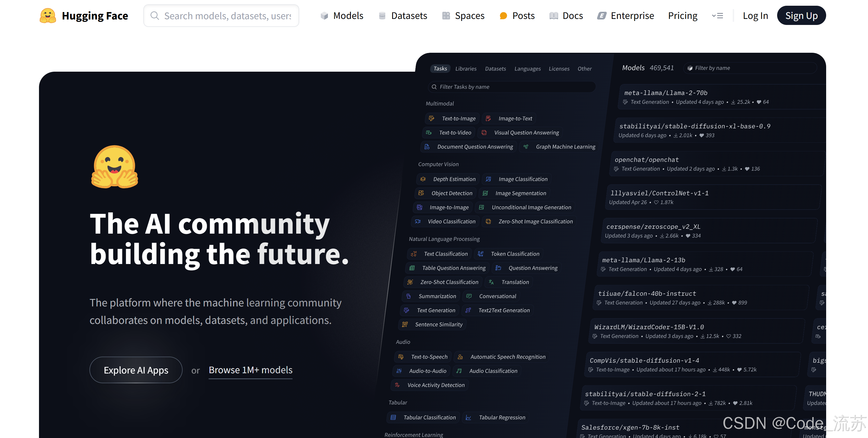Select the Tasks tab in the filter panel
The image size is (868, 438).
pos(440,69)
